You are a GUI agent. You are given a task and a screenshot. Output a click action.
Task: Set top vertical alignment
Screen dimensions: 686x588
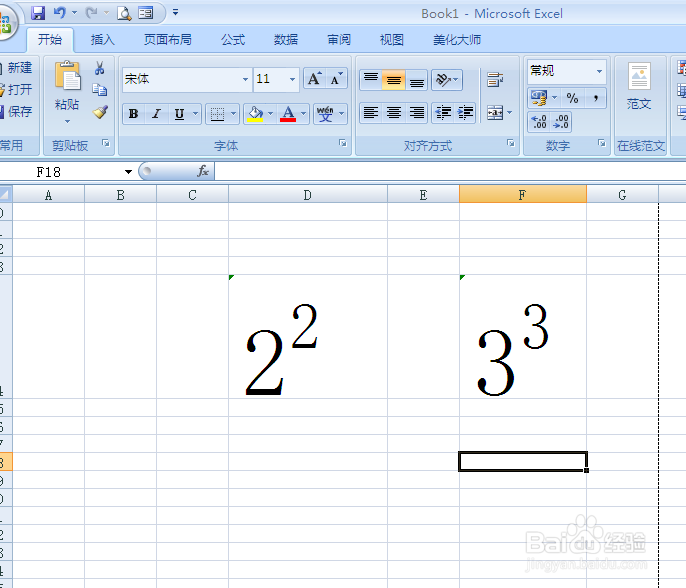[371, 80]
